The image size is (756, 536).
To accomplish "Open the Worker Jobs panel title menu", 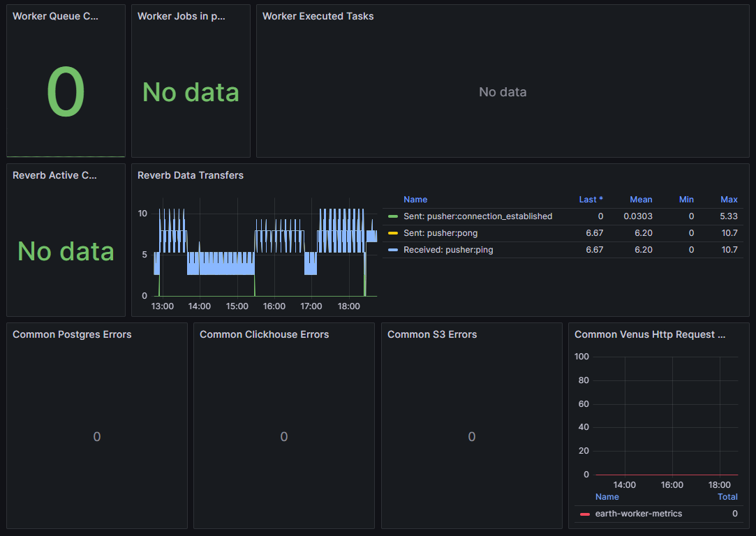I will [x=181, y=16].
